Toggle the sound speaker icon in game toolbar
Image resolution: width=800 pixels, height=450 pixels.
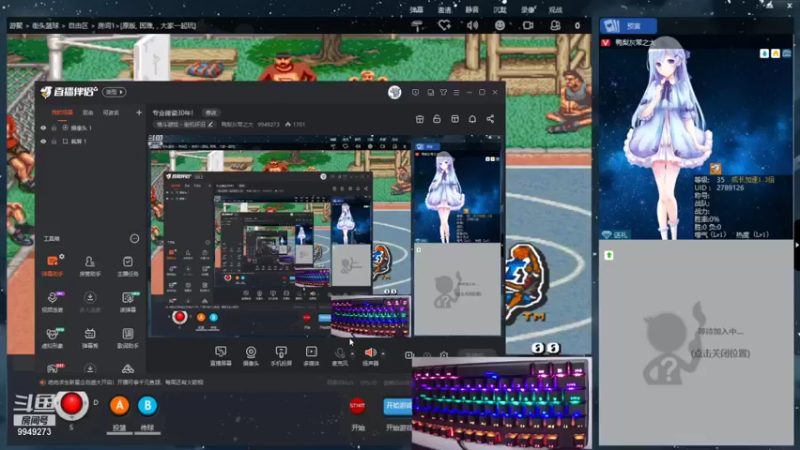472,25
